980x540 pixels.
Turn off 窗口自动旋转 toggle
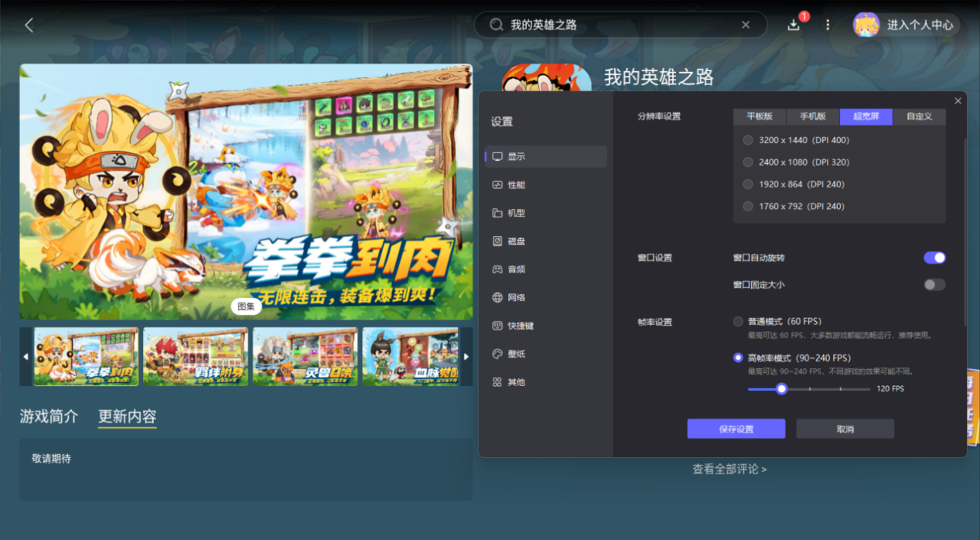934,258
